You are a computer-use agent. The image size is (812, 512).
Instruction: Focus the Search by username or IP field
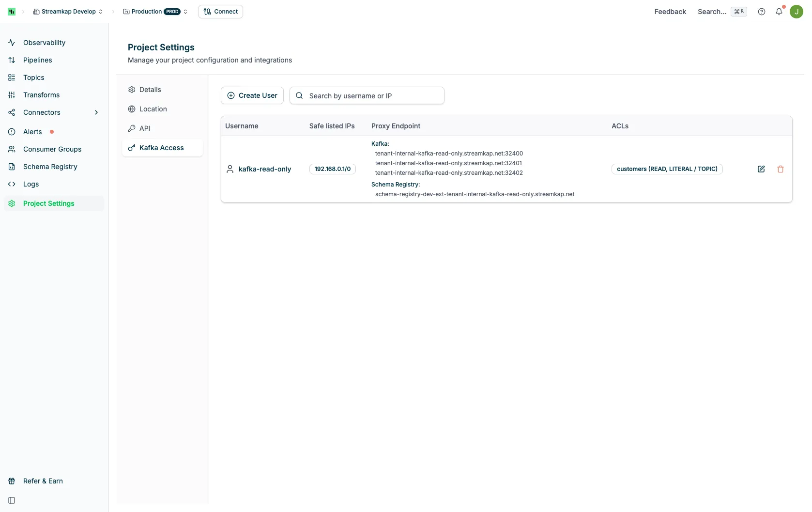pyautogui.click(x=367, y=95)
